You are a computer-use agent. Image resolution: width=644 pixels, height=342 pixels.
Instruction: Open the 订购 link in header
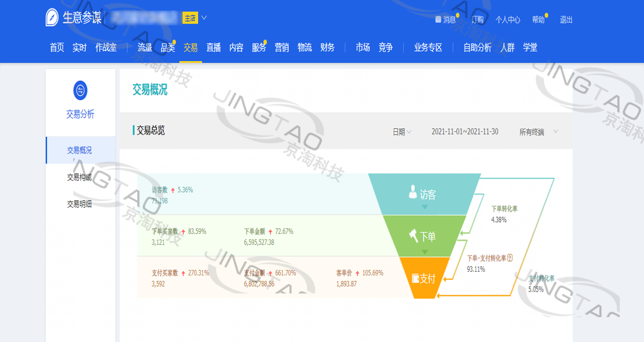coord(477,20)
